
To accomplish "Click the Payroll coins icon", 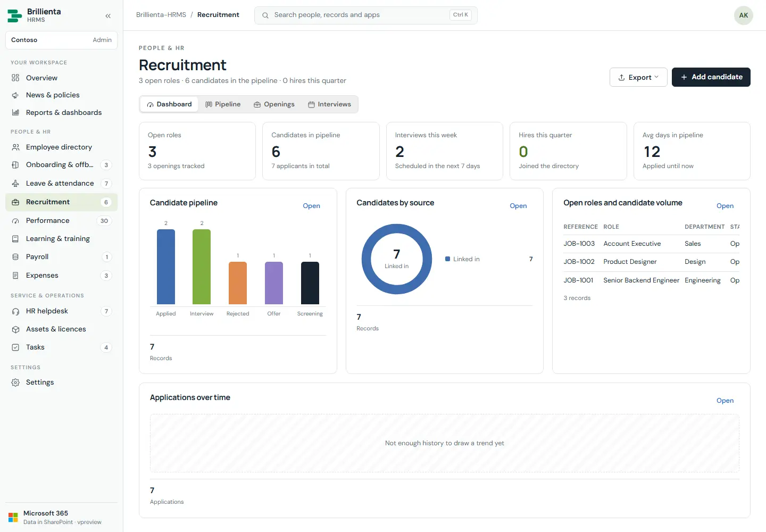I will coord(15,257).
